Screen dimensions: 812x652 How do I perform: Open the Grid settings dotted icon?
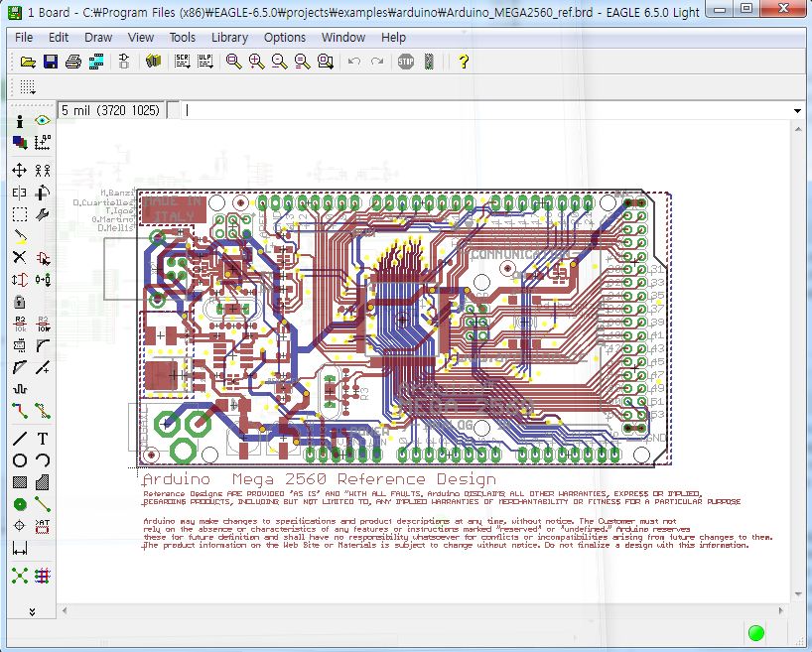28,87
